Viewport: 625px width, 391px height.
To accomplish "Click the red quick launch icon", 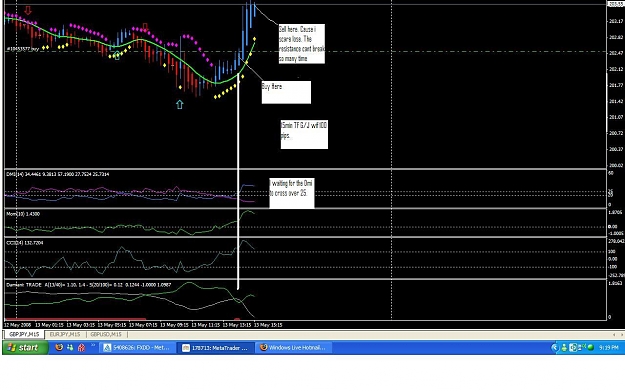I will (x=81, y=348).
